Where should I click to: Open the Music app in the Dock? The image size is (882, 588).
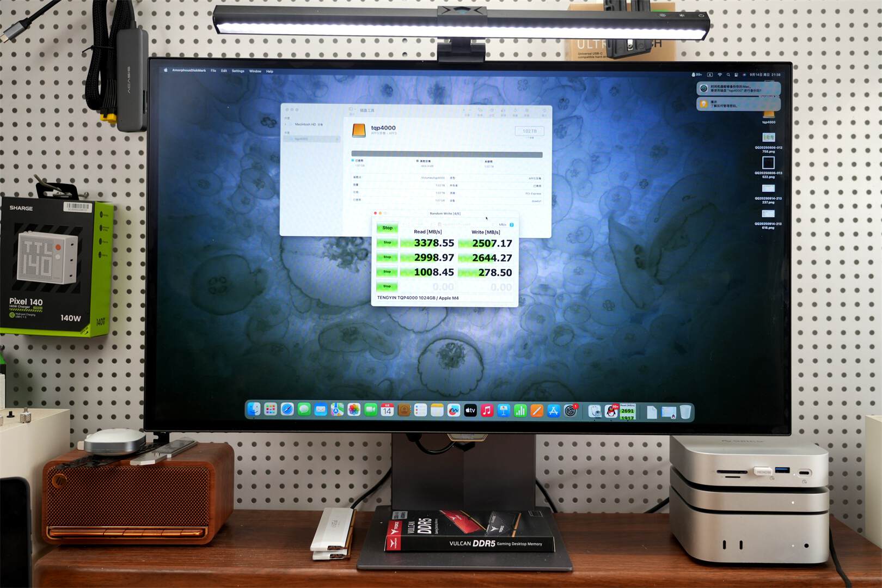coord(487,411)
